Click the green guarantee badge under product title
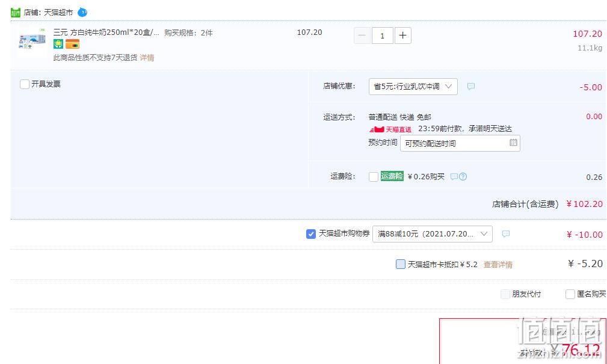 point(58,44)
